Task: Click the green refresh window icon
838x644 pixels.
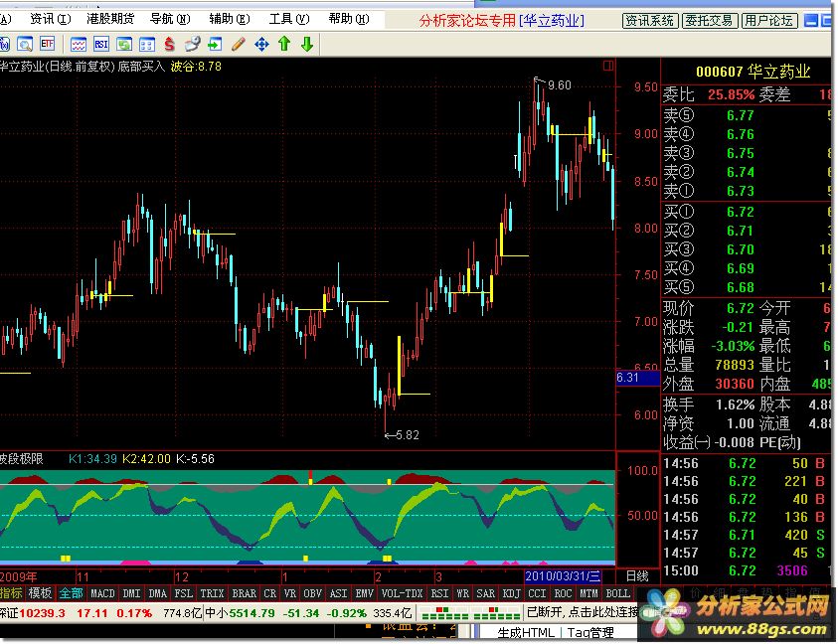Action: (124, 45)
